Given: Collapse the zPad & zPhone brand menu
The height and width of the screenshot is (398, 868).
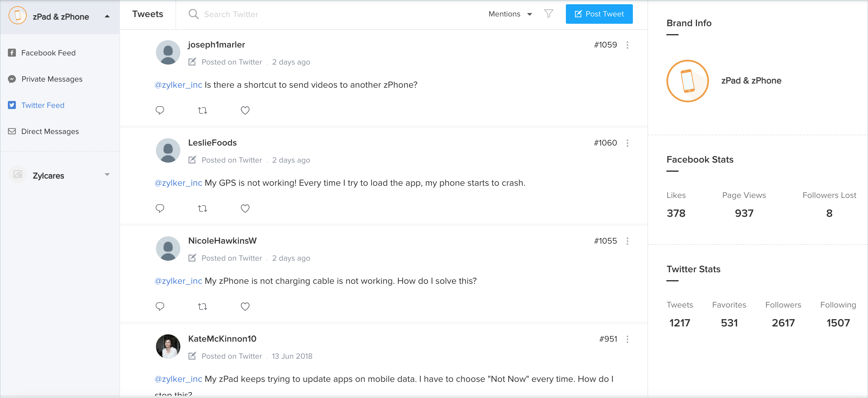Looking at the screenshot, I should click(107, 16).
